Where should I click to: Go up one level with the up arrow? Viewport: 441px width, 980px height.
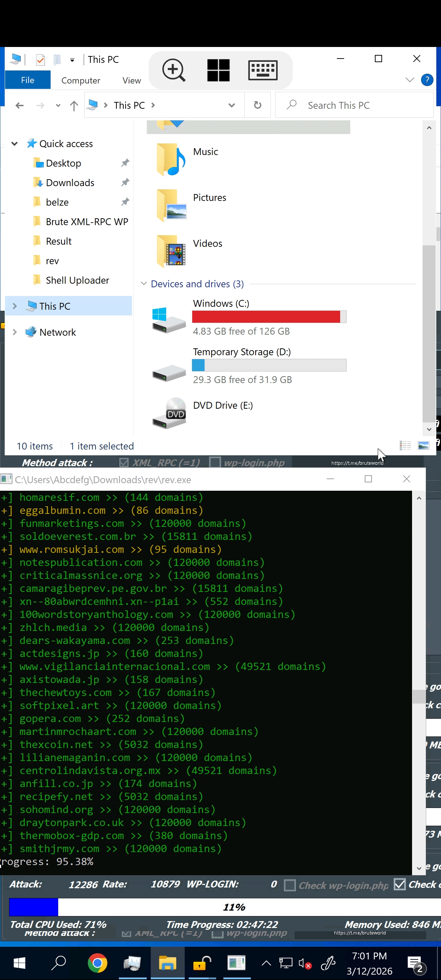coord(74,106)
